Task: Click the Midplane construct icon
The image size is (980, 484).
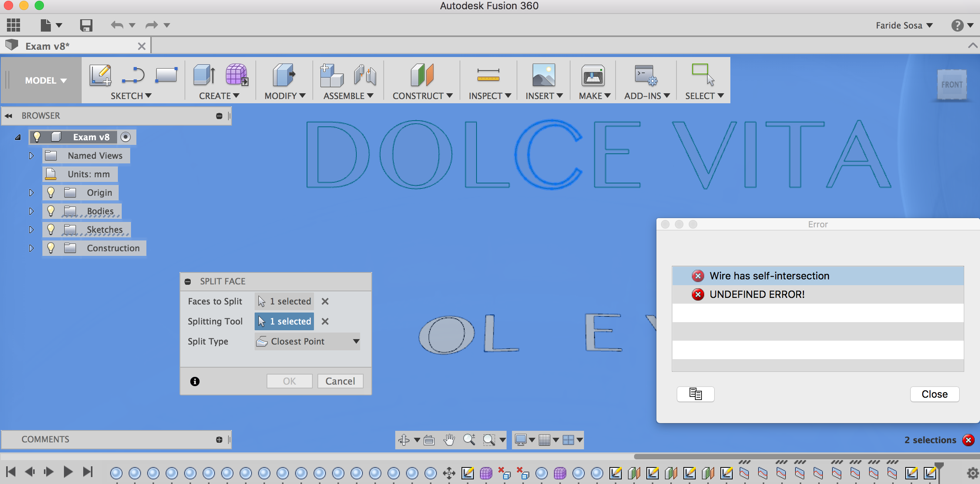Action: point(422,75)
